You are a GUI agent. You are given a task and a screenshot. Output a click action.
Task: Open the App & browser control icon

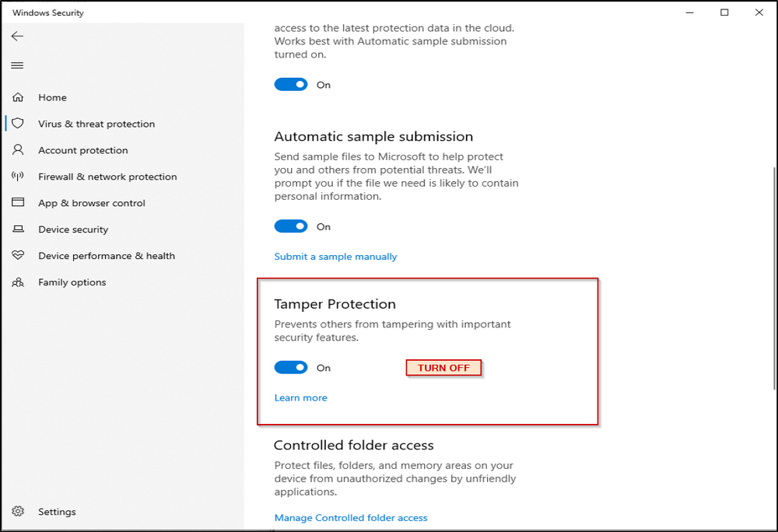pyautogui.click(x=17, y=203)
